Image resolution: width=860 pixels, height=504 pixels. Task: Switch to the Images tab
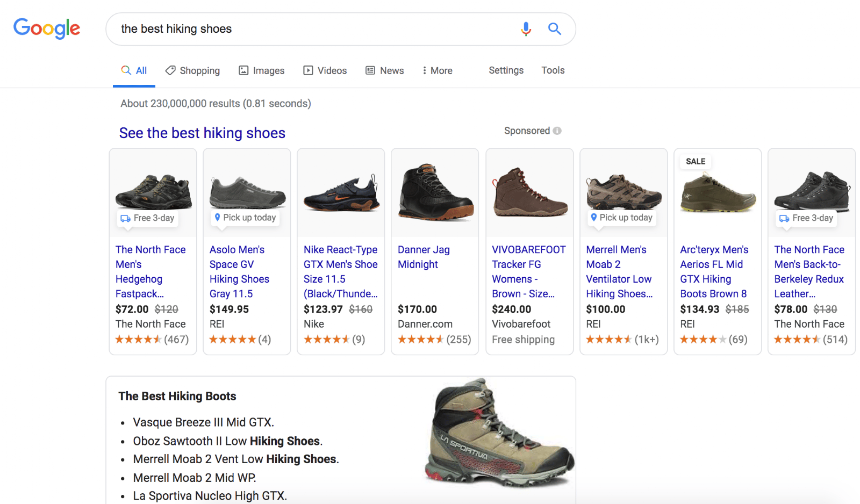pos(262,70)
